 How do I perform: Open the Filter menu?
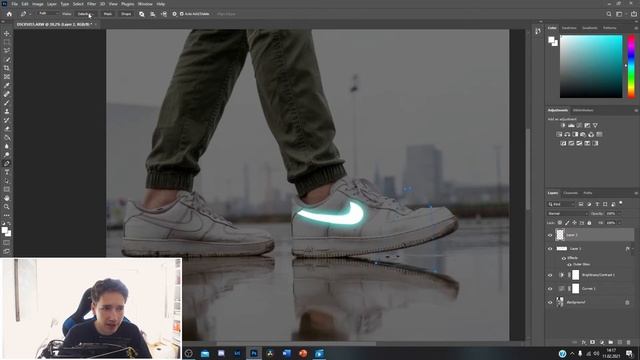point(91,4)
